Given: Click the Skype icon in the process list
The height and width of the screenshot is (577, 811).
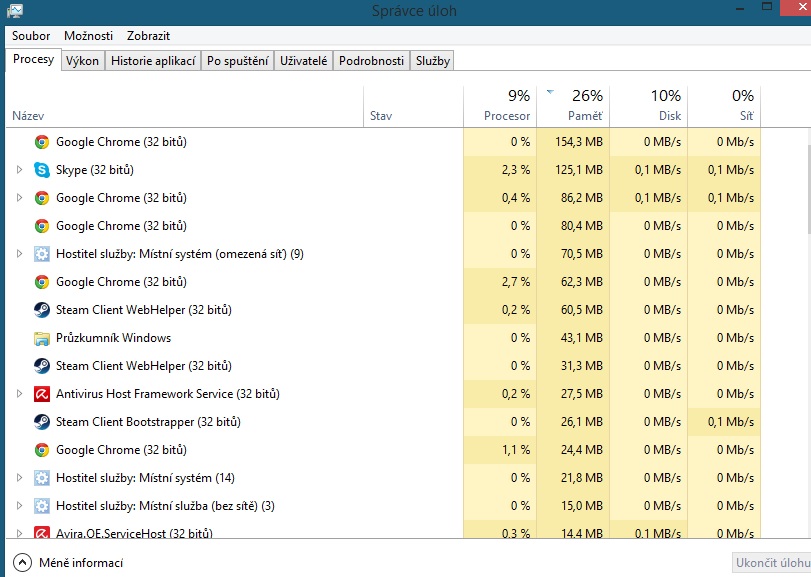Looking at the screenshot, I should tap(42, 170).
